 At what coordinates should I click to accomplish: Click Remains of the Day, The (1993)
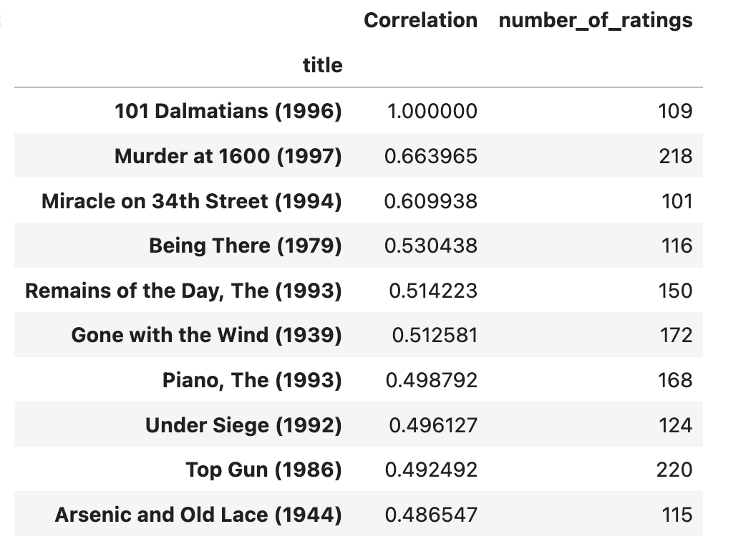183,291
